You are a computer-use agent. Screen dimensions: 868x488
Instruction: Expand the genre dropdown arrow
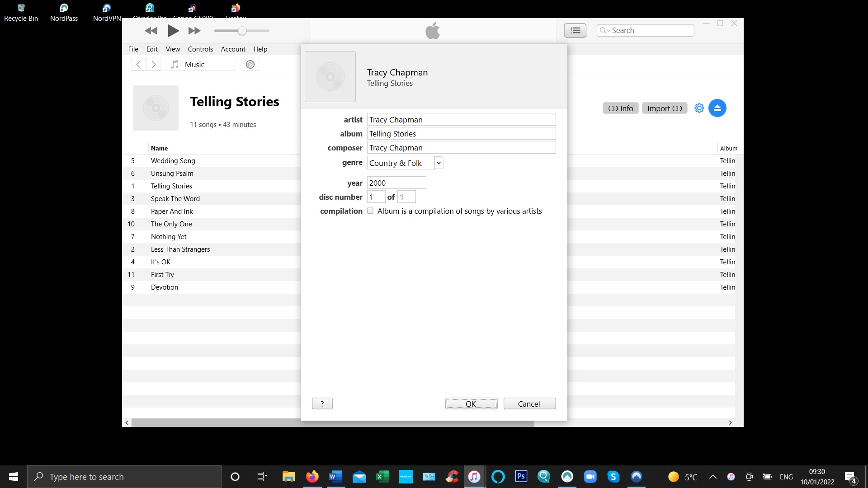pos(439,163)
